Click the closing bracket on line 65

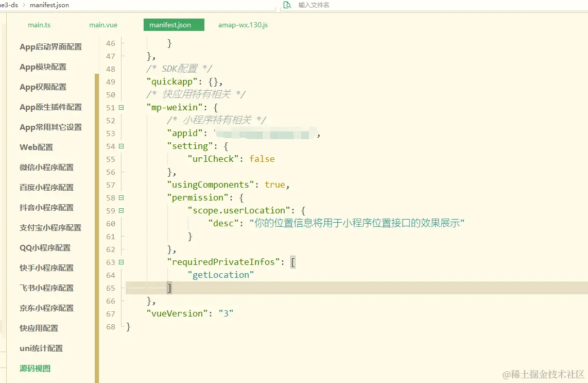click(169, 288)
